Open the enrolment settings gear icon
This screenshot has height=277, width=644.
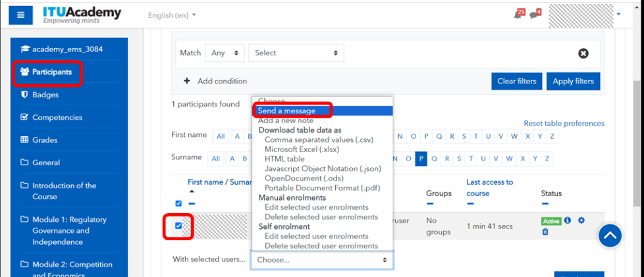point(581,221)
